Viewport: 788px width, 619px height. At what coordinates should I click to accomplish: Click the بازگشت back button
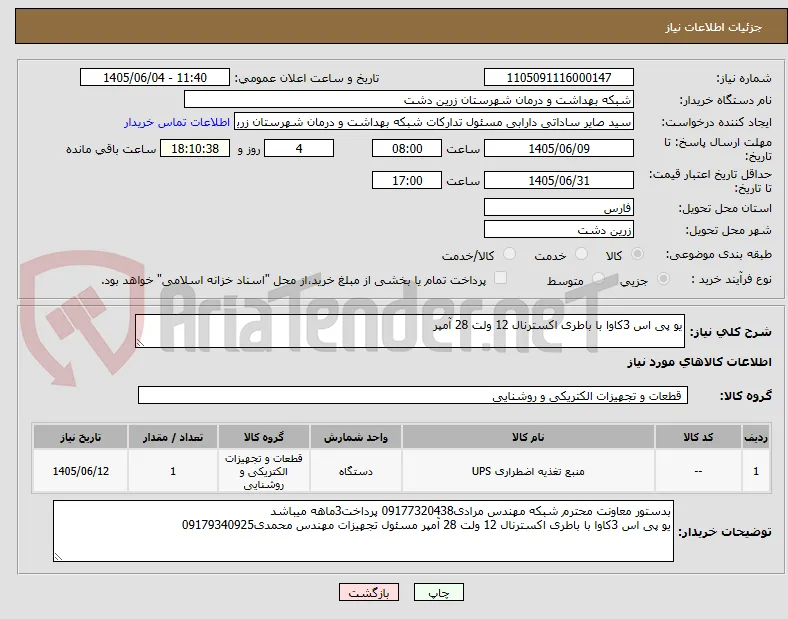click(369, 593)
